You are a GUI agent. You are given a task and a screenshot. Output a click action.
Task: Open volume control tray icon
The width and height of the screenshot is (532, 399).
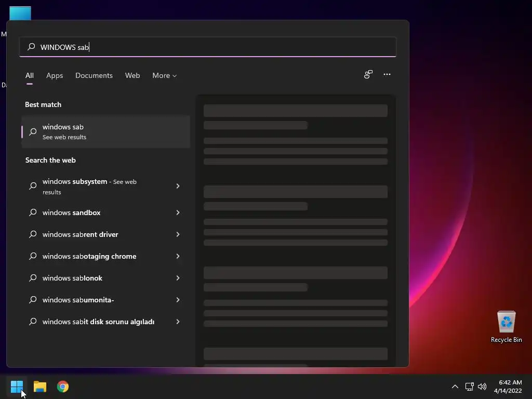(482, 387)
